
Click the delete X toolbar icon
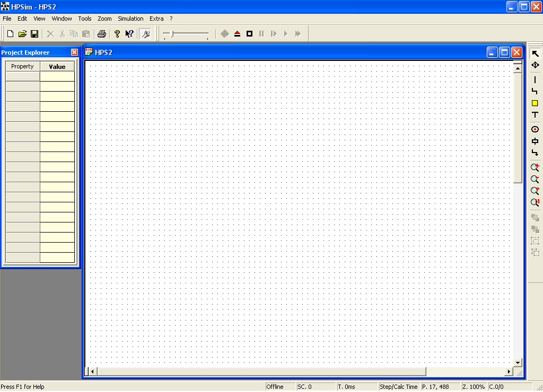click(x=50, y=33)
